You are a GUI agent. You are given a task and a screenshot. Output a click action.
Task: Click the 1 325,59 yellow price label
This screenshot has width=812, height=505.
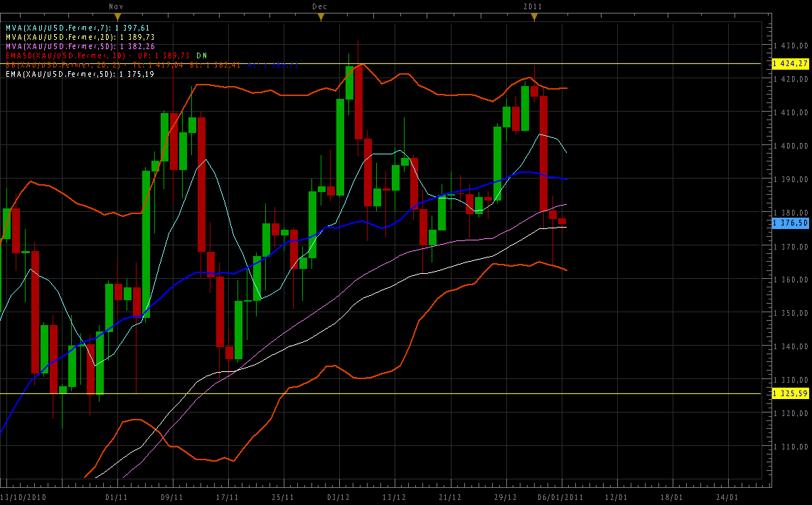790,393
